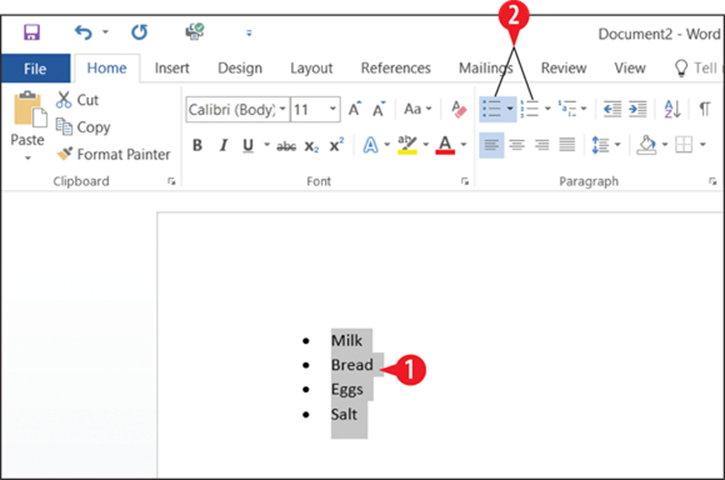The image size is (725, 480).
Task: Switch to the Home tab
Action: [x=107, y=68]
